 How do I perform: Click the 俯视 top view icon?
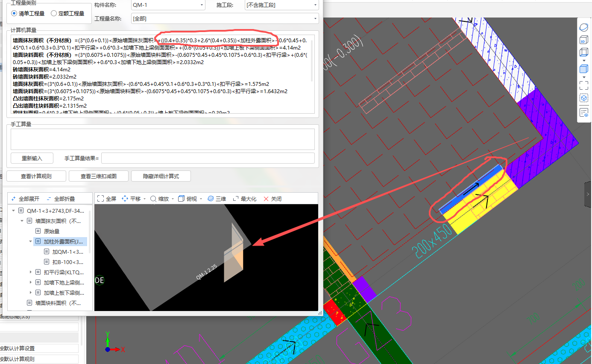(x=182, y=199)
